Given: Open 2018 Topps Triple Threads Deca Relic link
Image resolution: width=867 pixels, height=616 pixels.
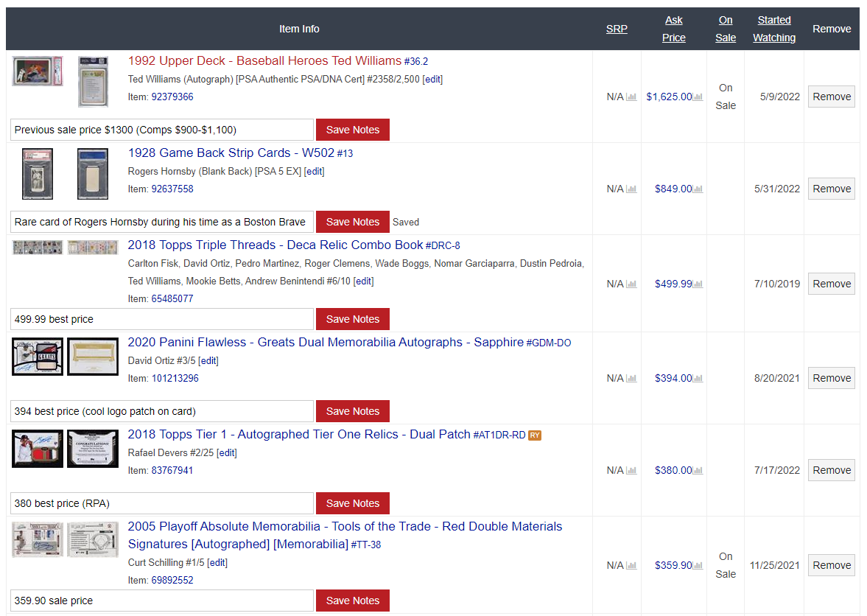Looking at the screenshot, I should pyautogui.click(x=275, y=245).
